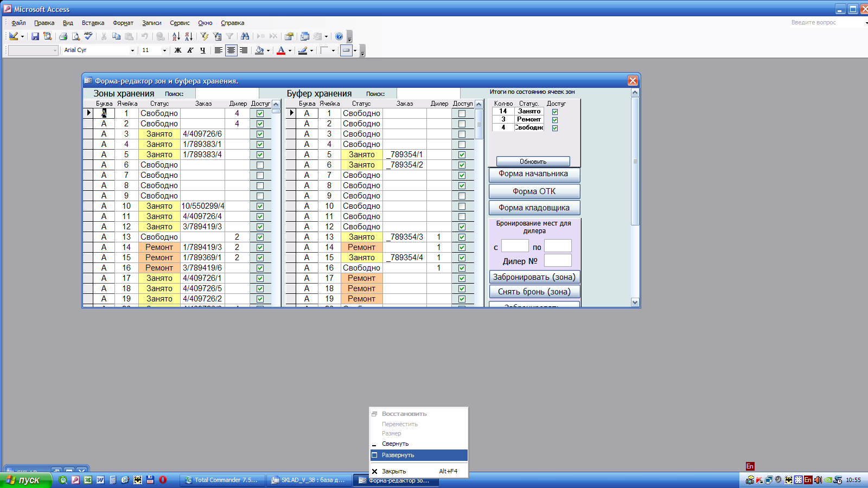Open Microsoft Access help icon

(339, 36)
